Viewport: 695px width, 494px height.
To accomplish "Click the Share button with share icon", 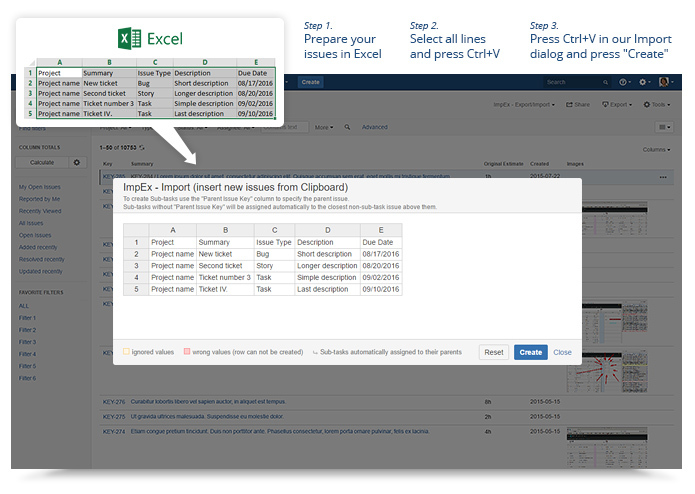I will coord(578,105).
